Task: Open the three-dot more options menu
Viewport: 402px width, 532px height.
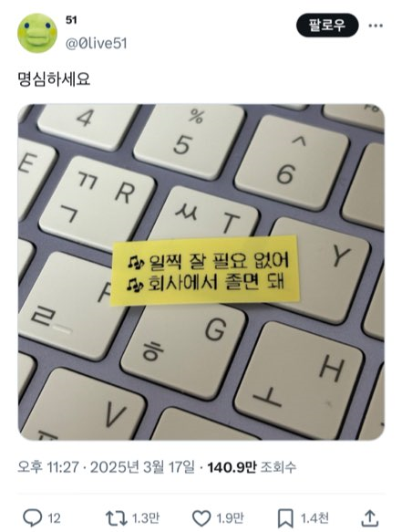Action: click(376, 26)
